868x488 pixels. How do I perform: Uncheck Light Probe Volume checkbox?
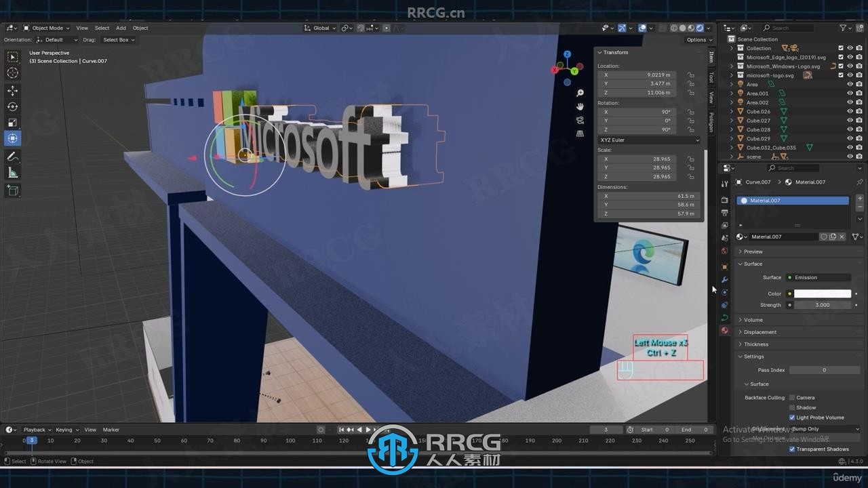point(792,418)
